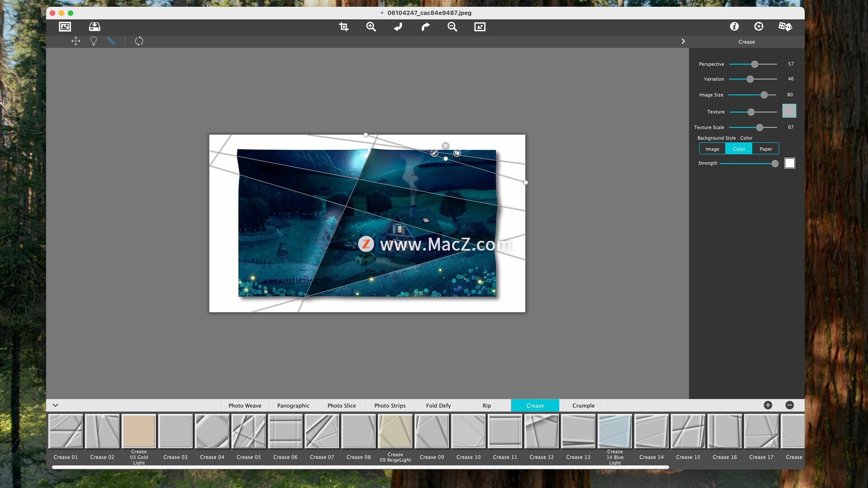Screen dimensions: 868x488
Task: Apply the Crease 10 preset
Action: (x=468, y=431)
